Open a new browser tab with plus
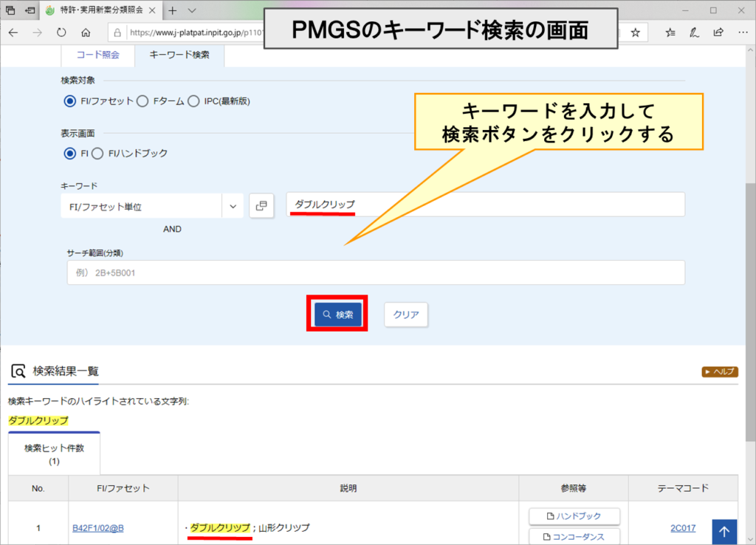This screenshot has width=756, height=545. coord(172,10)
